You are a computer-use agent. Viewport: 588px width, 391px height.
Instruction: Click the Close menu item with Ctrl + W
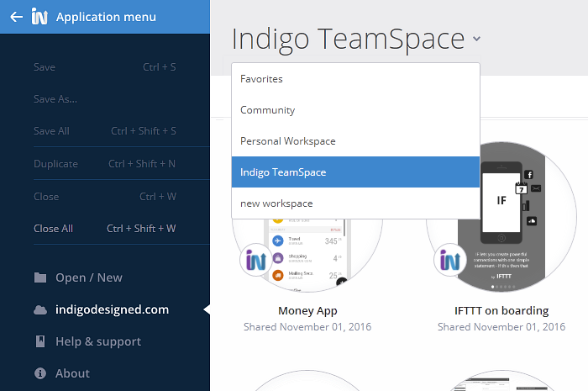[105, 197]
